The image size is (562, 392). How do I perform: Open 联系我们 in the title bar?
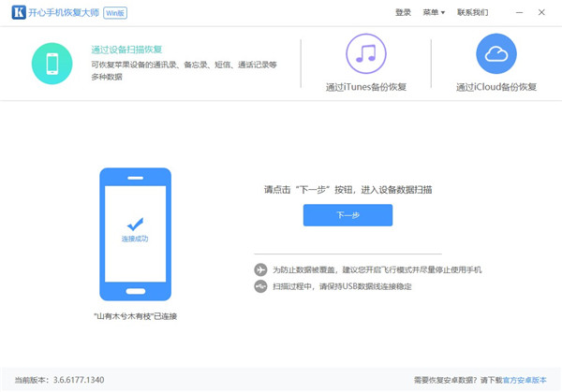click(472, 12)
